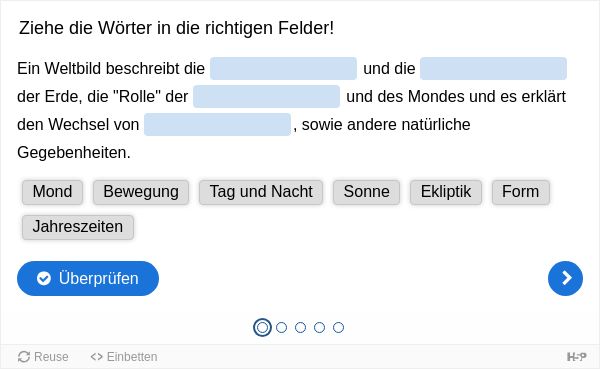
Task: Select the Mond word chip
Action: [52, 192]
